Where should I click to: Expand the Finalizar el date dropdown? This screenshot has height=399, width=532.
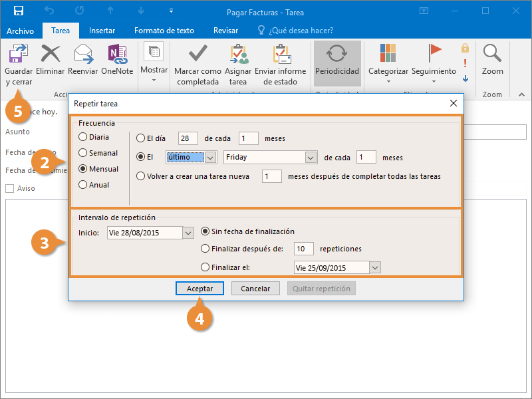click(x=375, y=267)
